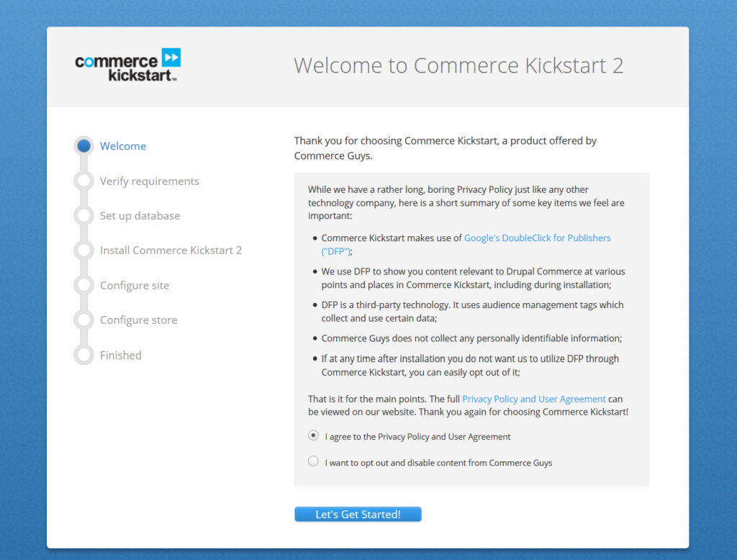Select the Welcome step circle
This screenshot has height=560, width=737.
click(x=84, y=146)
